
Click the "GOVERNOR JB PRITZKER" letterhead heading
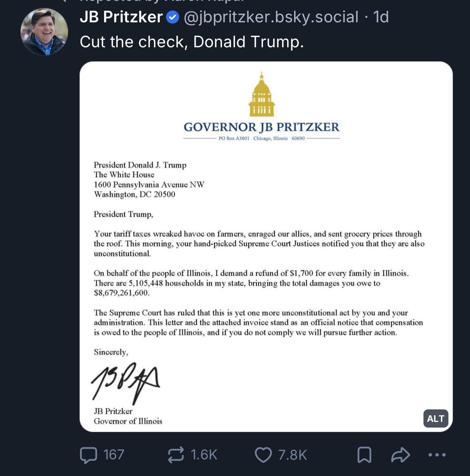coord(261,127)
